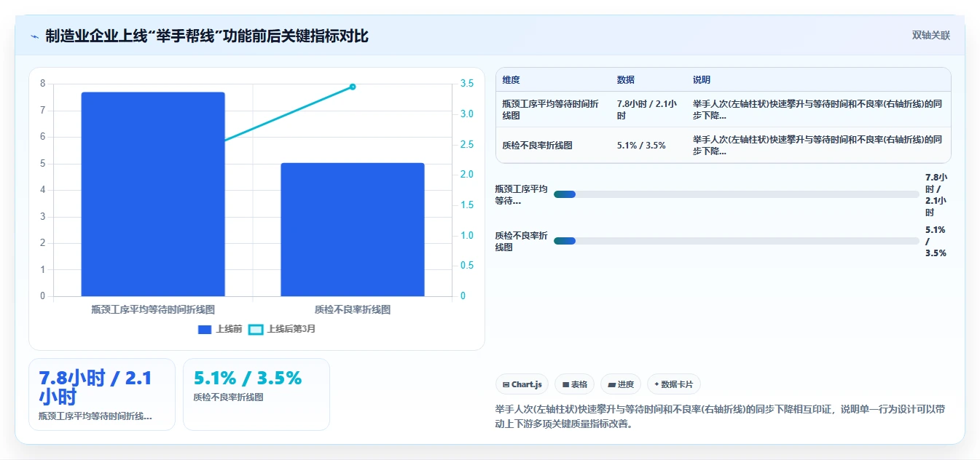The image size is (980, 460).
Task: Click the 质检不良率折线图 progress row label
Action: pos(521,241)
